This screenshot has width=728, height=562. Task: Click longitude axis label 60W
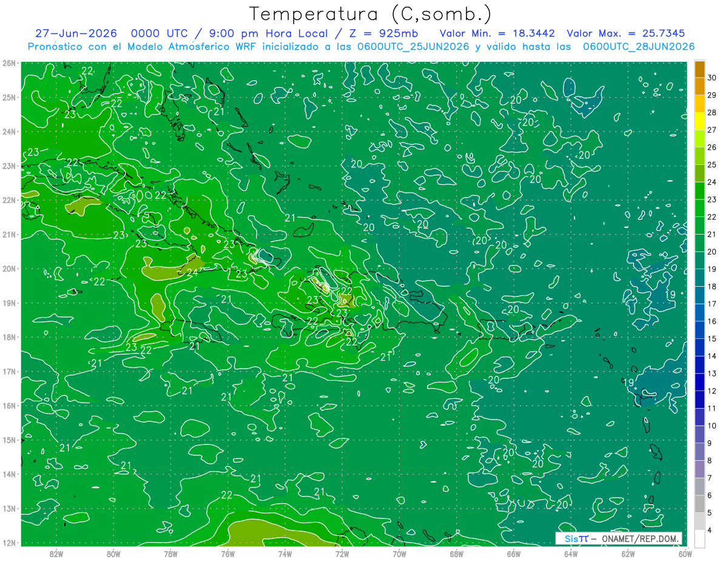[685, 554]
